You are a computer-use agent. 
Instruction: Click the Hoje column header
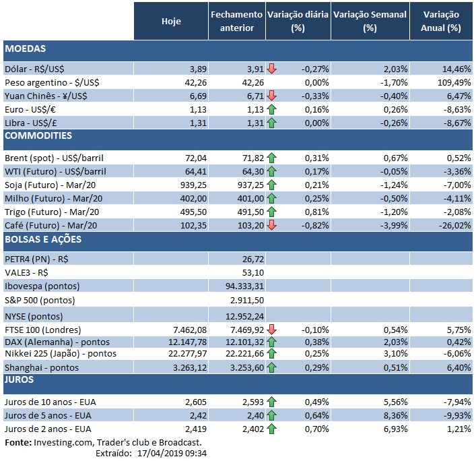[x=171, y=22]
